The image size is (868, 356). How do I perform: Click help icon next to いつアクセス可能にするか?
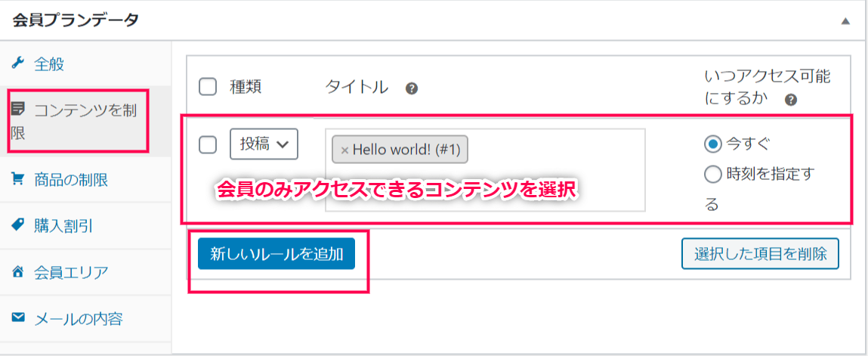click(791, 101)
